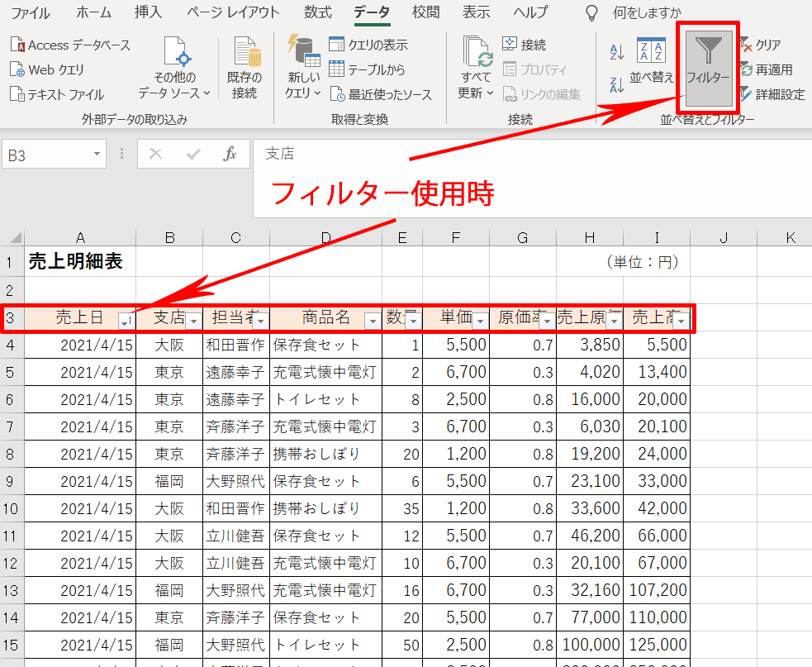
Task: Open the 商品名 column filter dropdown
Action: 373,321
